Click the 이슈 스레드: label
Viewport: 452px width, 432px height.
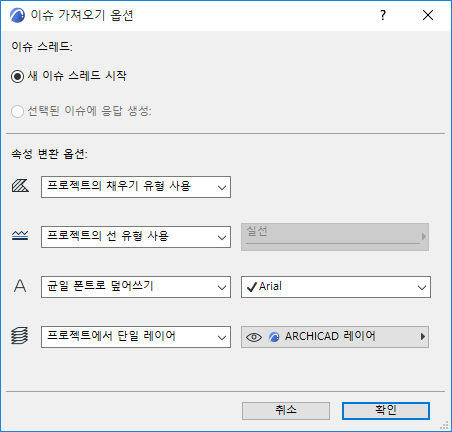tap(42, 46)
